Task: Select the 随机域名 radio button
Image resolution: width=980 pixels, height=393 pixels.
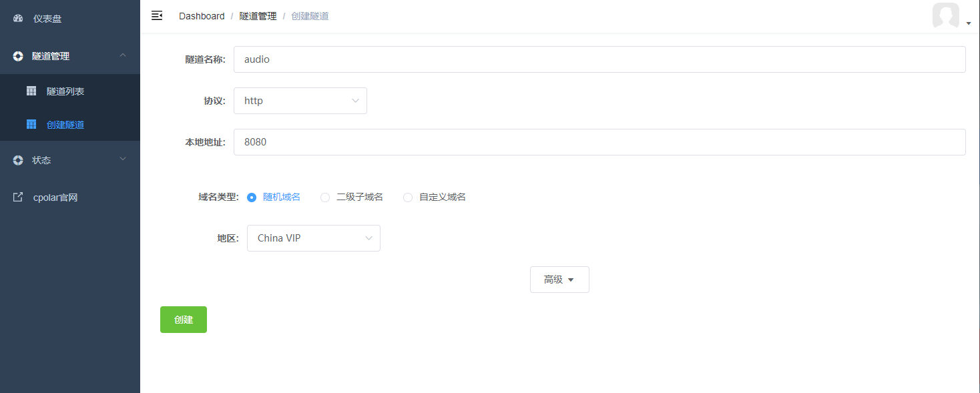Action: click(x=251, y=198)
